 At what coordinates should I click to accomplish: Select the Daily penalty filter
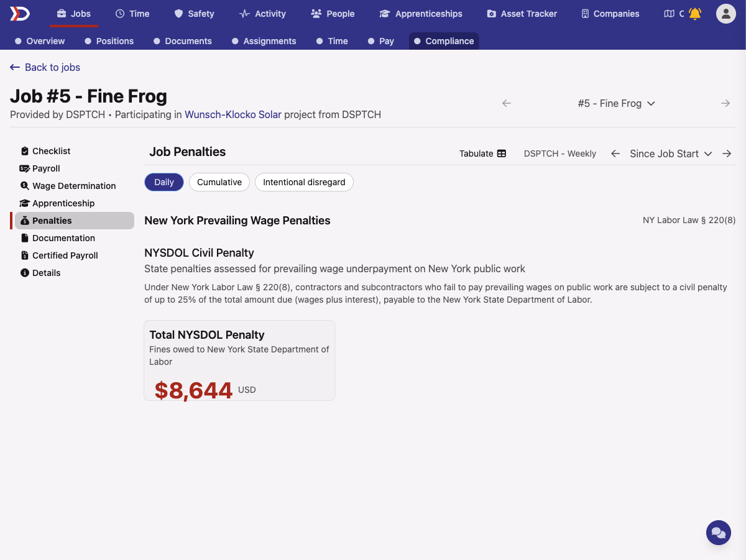pyautogui.click(x=164, y=182)
